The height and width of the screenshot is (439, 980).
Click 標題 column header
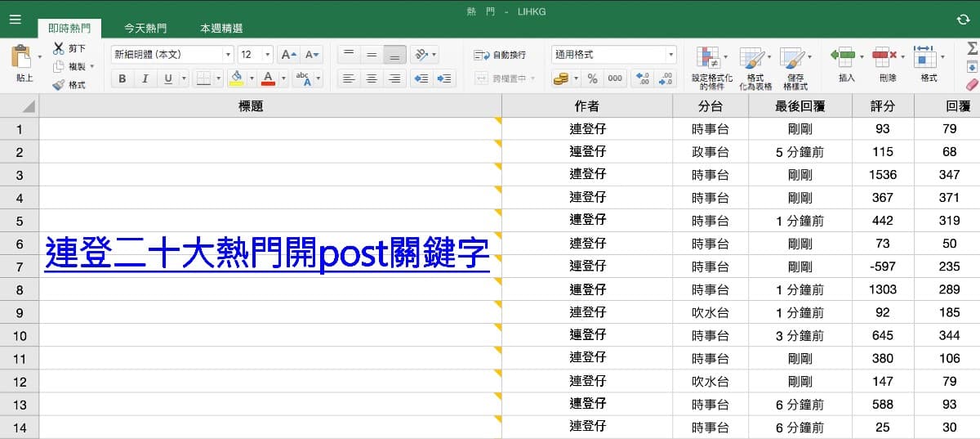tap(270, 105)
